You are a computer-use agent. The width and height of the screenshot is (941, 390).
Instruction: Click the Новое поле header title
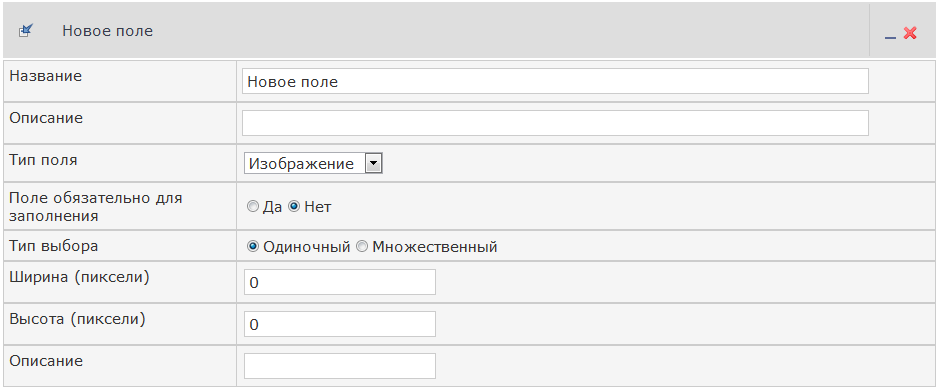pyautogui.click(x=107, y=31)
